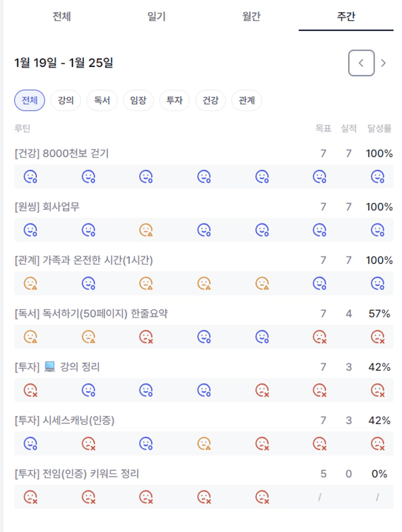
Task: Open the 전체 top tab
Action: point(62,17)
